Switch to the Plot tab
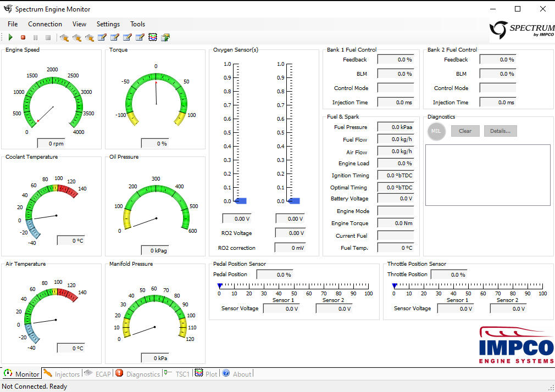Screen dimensions: 555x392 [207, 373]
